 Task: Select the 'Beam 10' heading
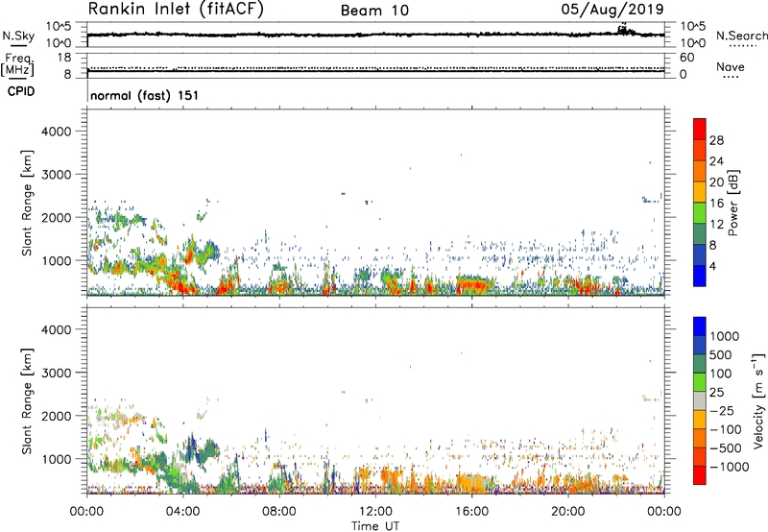click(374, 11)
